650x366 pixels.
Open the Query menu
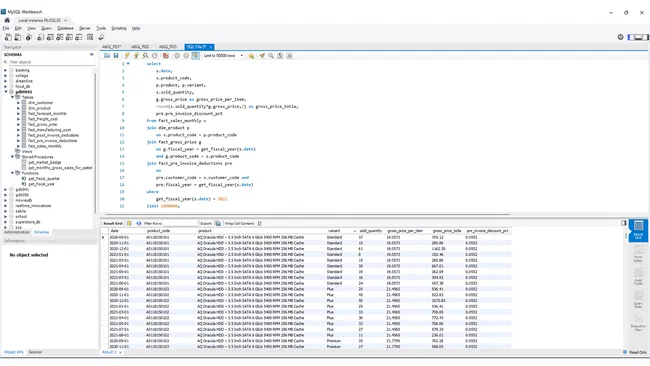[x=46, y=28]
